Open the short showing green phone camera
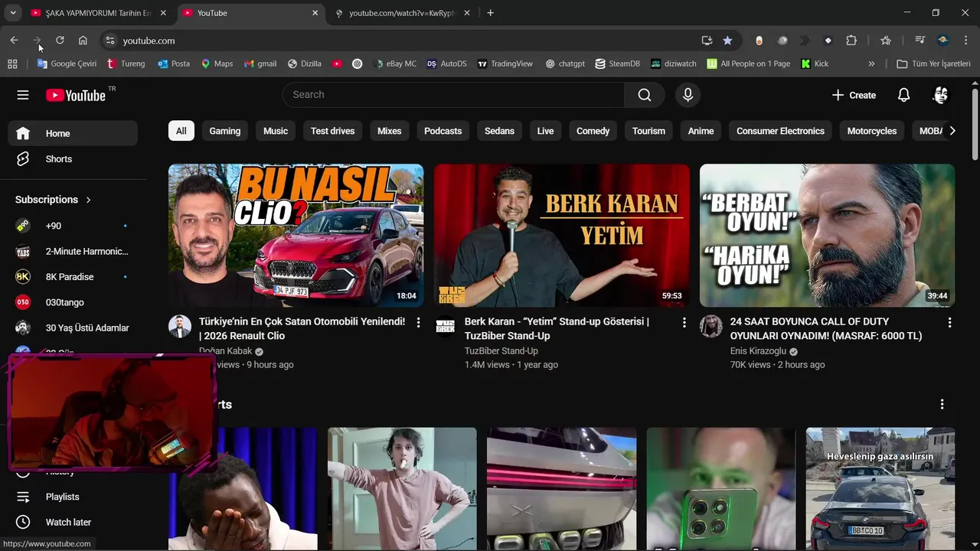Image resolution: width=980 pixels, height=551 pixels. point(720,489)
